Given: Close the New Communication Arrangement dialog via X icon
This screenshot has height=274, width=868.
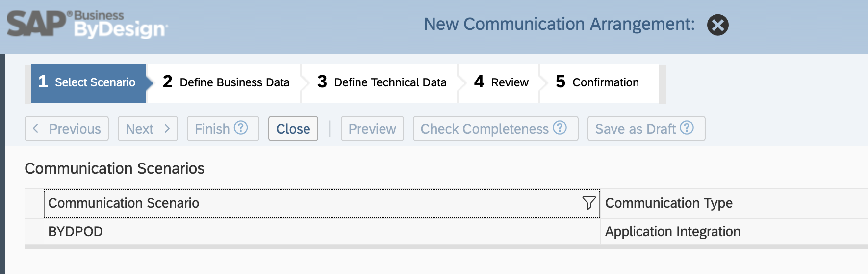Looking at the screenshot, I should click(717, 25).
